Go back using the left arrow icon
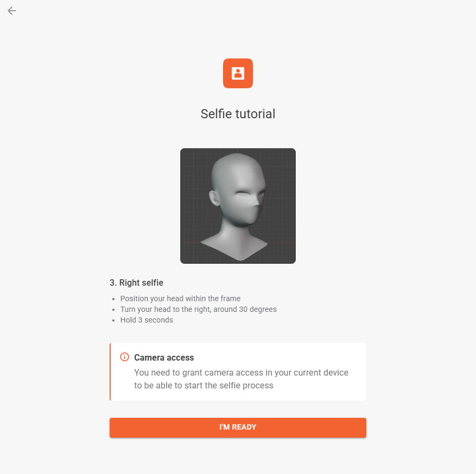The image size is (476, 474). pos(12,11)
